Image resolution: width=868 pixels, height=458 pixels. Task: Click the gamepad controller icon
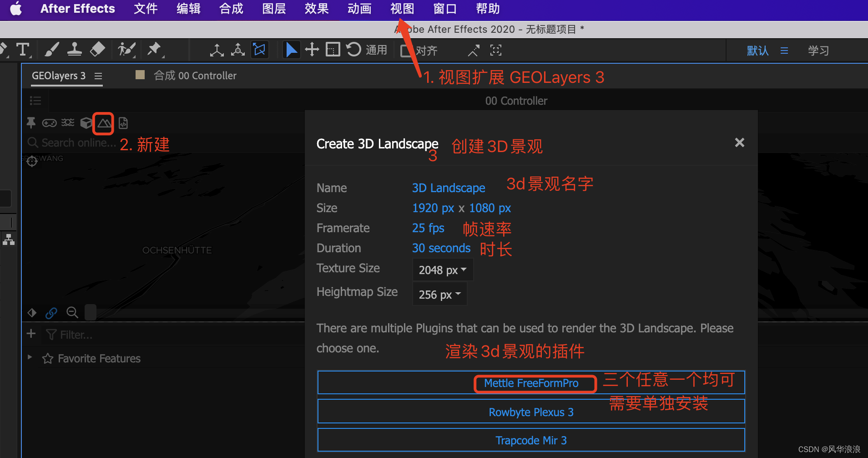[x=49, y=123]
